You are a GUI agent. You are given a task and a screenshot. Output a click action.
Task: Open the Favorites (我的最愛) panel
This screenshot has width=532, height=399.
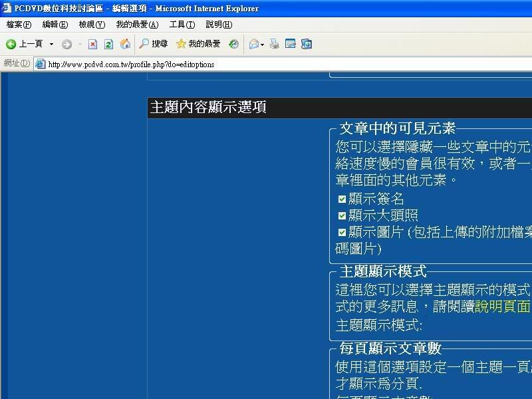pyautogui.click(x=198, y=44)
